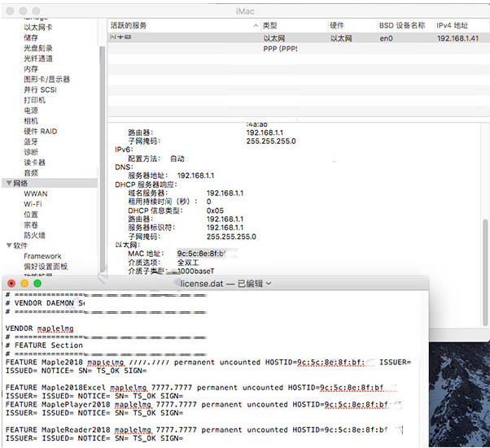Select 诊断 in the sidebar
The height and width of the screenshot is (448, 490).
pos(31,152)
